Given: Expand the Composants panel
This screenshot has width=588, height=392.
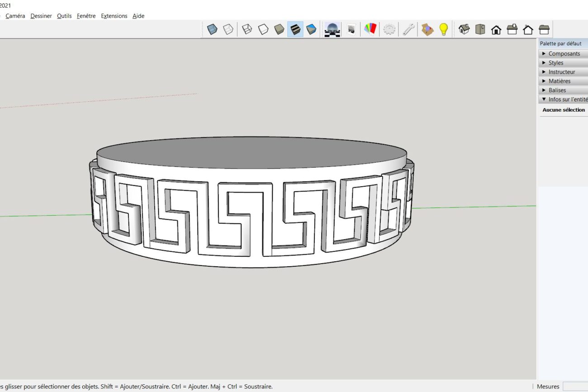Looking at the screenshot, I should coord(564,53).
